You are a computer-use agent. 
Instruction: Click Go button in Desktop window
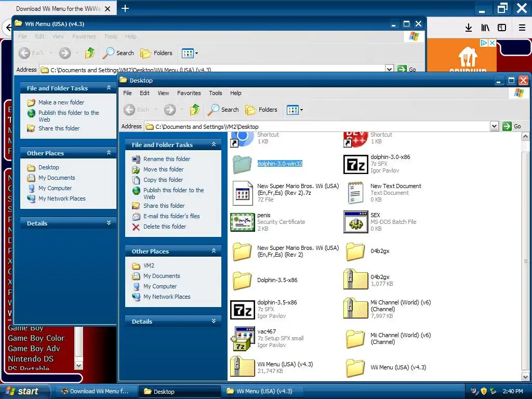pos(512,127)
